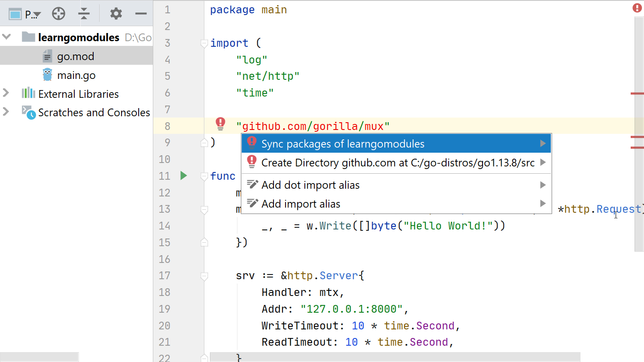644x362 pixels.
Task: Click error icon on Create Directory item
Action: click(252, 162)
